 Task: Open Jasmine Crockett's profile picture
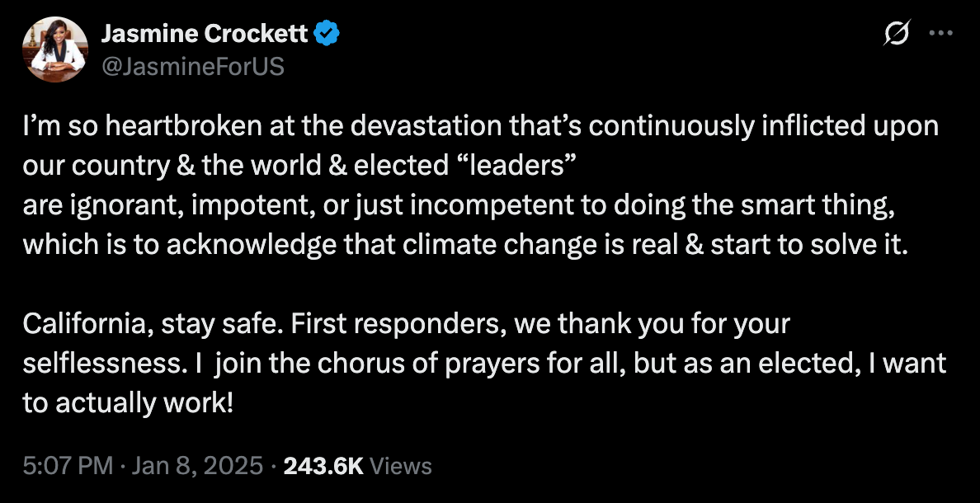tap(55, 49)
